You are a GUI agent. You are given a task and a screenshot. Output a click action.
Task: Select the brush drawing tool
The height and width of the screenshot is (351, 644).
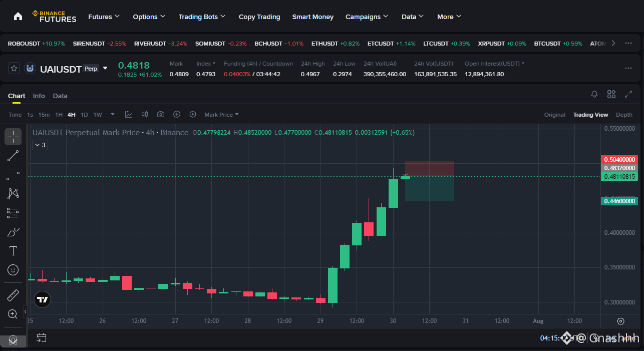pos(13,232)
